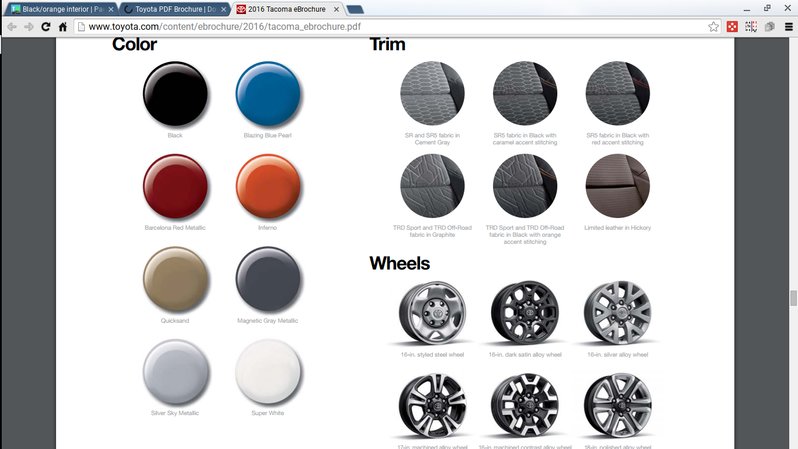Choose the Super White swatch
The height and width of the screenshot is (449, 798).
268,372
